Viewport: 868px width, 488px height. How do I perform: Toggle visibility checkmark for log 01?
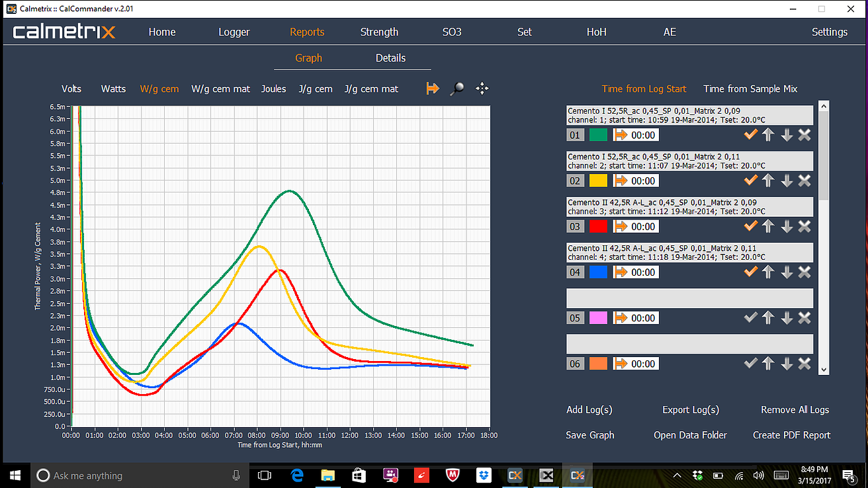coord(750,135)
